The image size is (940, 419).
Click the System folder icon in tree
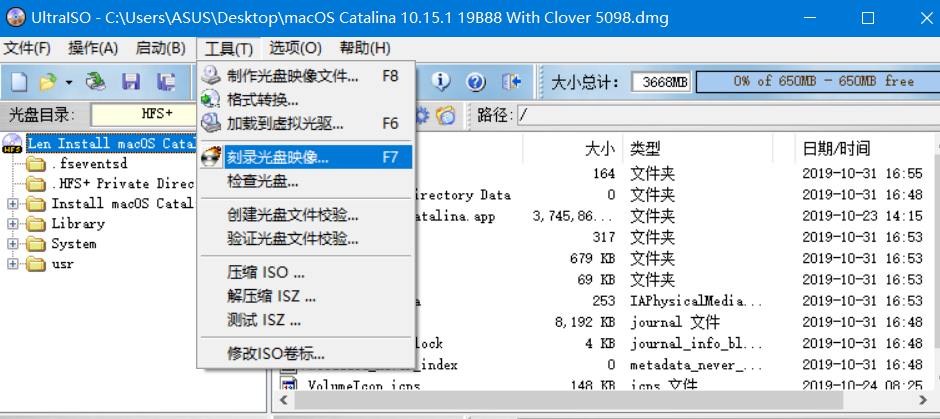pos(36,244)
